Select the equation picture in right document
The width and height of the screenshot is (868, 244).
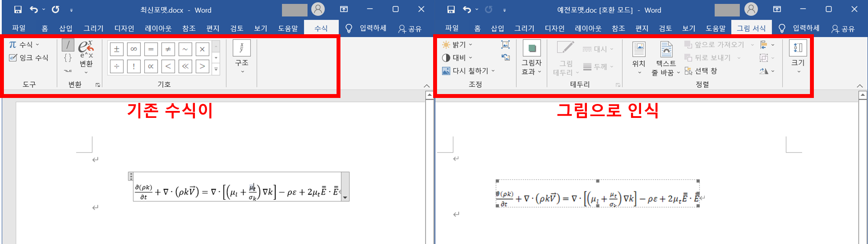[x=598, y=193]
